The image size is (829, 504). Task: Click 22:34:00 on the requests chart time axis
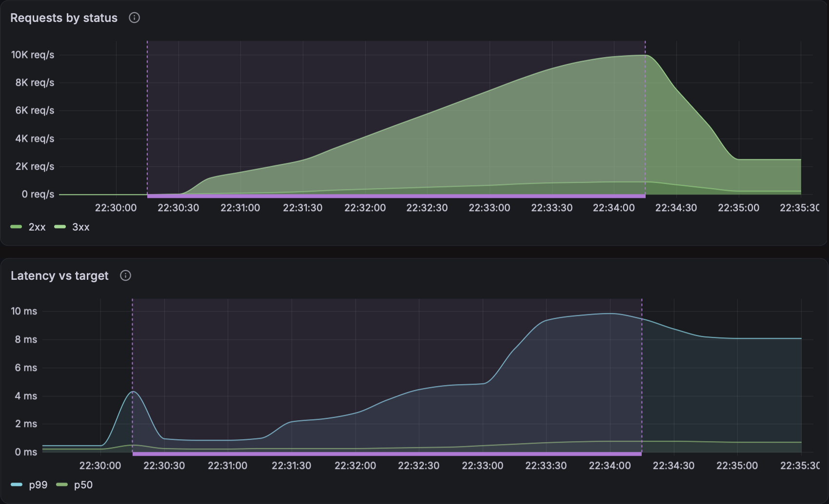(x=614, y=208)
